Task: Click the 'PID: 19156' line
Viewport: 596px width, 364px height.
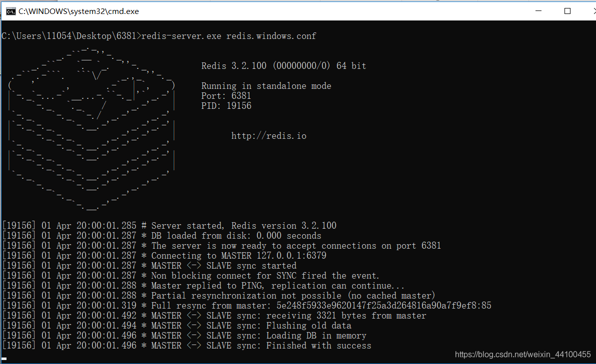Action: (x=226, y=105)
